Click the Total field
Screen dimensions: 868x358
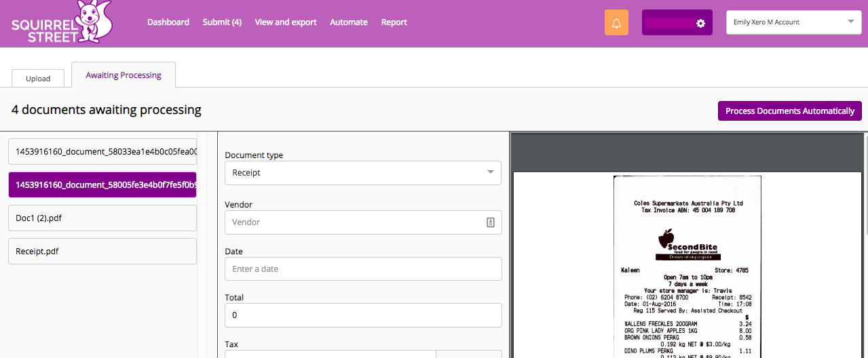[x=363, y=315]
